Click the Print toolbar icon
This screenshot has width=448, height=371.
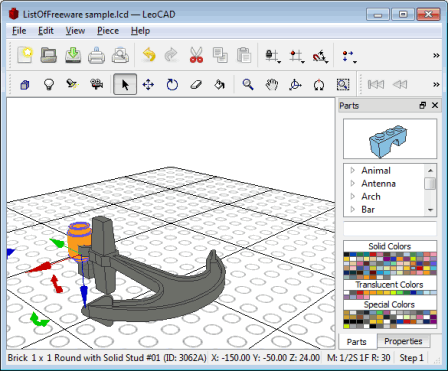(97, 55)
